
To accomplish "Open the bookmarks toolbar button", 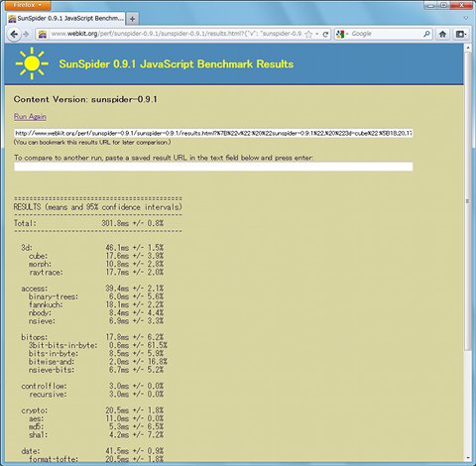I will click(x=460, y=34).
